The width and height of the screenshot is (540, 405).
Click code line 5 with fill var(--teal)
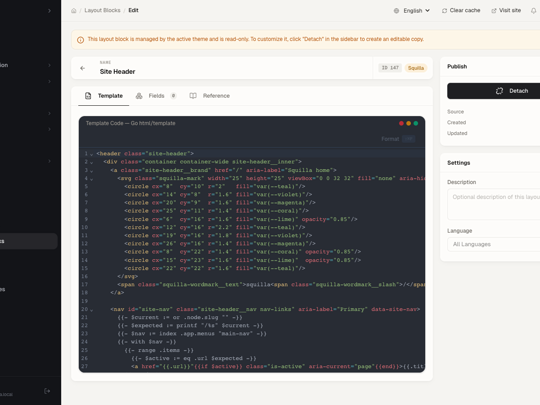[215, 186]
